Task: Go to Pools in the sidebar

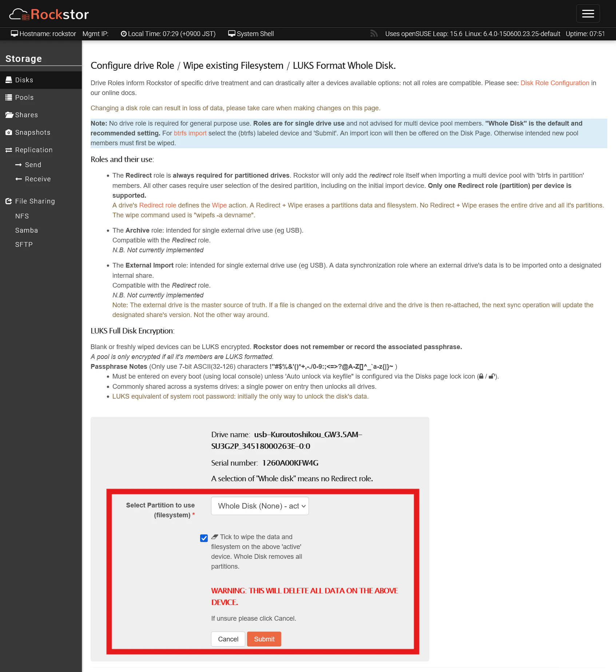Action: tap(41, 97)
